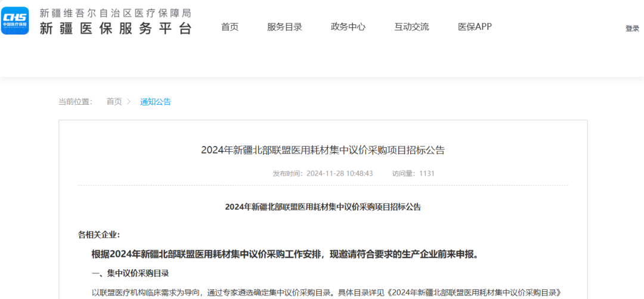Click the paragraph starting 以联盟医疗机构临床需求为导向

[326, 293]
